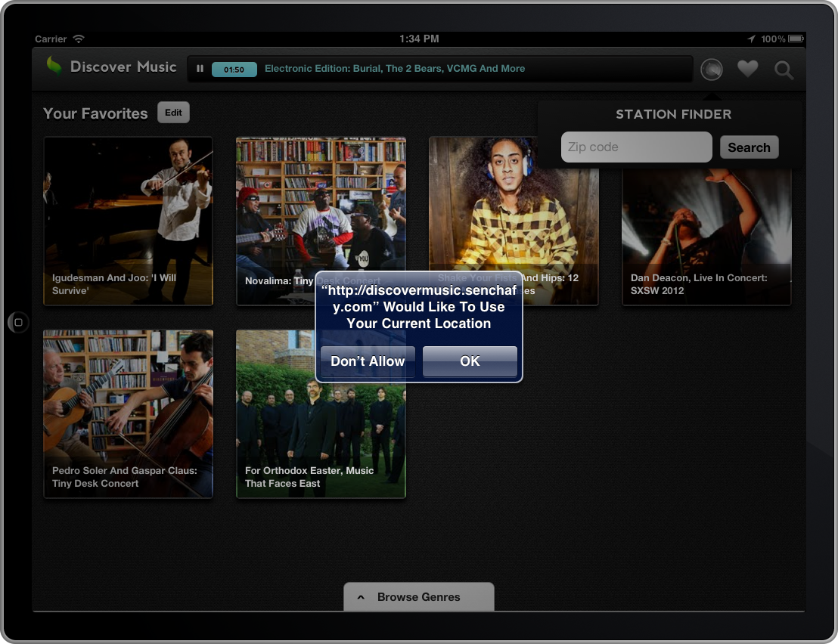Open search with the magnifier icon
Screen dimensions: 838x644
tap(784, 70)
